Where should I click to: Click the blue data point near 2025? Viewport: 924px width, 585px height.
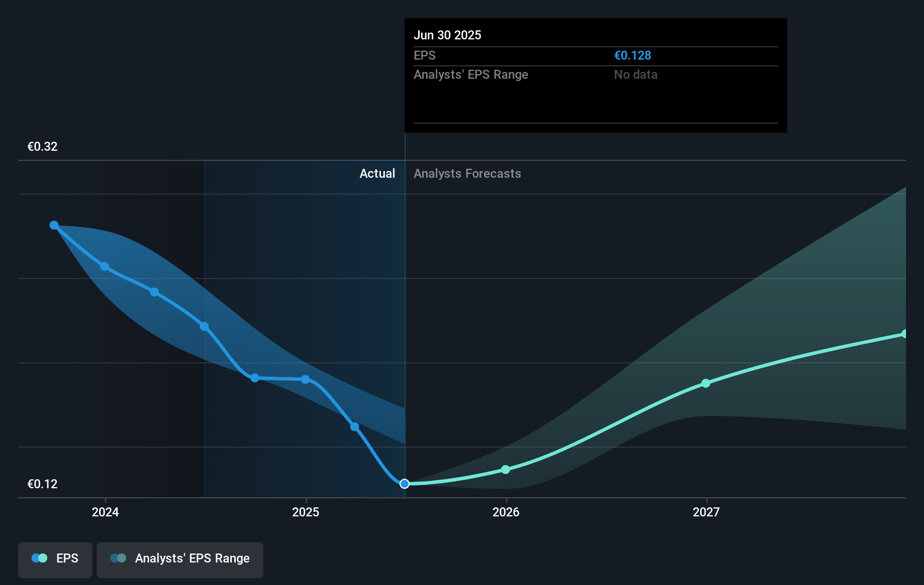click(304, 380)
